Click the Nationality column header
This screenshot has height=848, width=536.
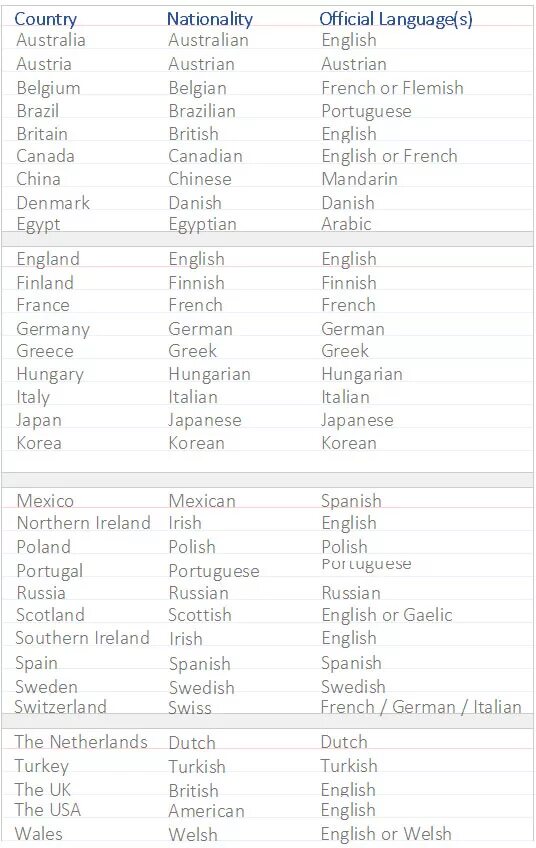(210, 19)
